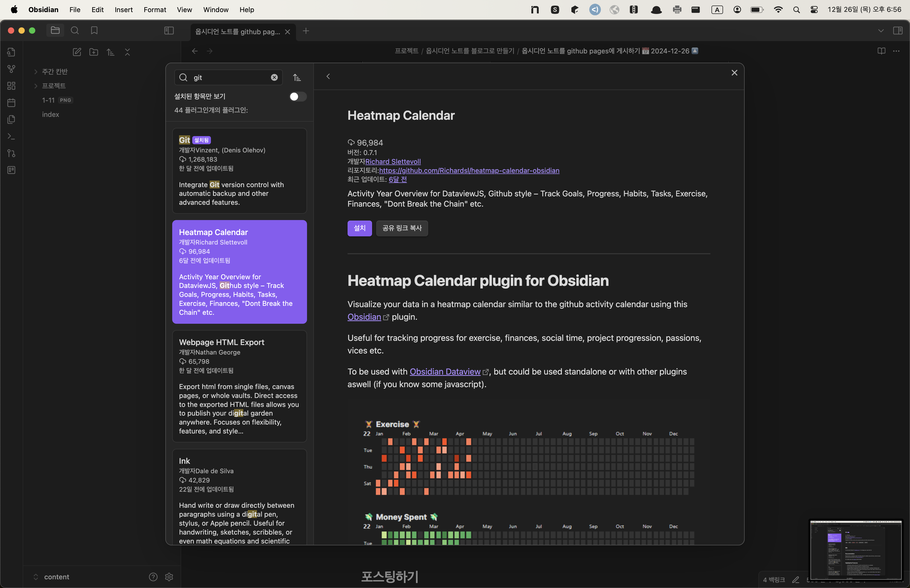Screen dimensions: 910x588
Task: Toggle the right sidebar icon
Action: pyautogui.click(x=898, y=31)
